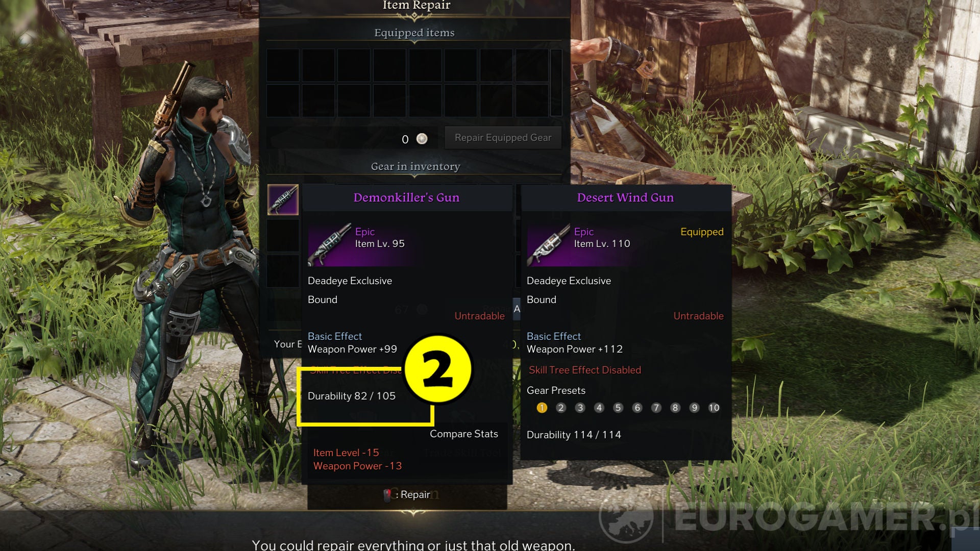
Task: Click the mouse icon next to Repair
Action: pos(388,494)
